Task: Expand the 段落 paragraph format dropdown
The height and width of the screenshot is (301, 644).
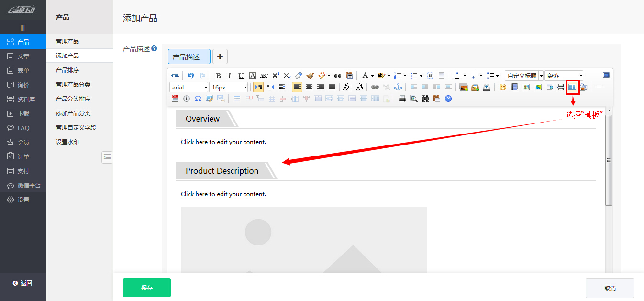Action: pyautogui.click(x=580, y=76)
